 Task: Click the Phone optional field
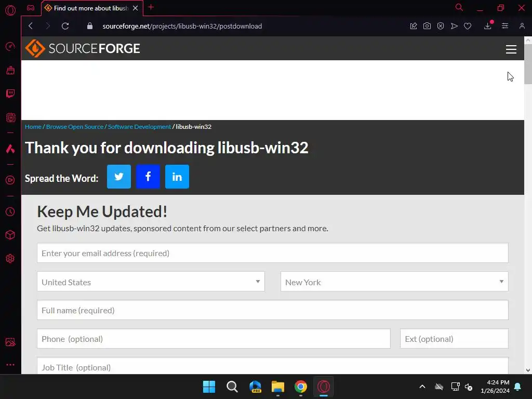[214, 339]
